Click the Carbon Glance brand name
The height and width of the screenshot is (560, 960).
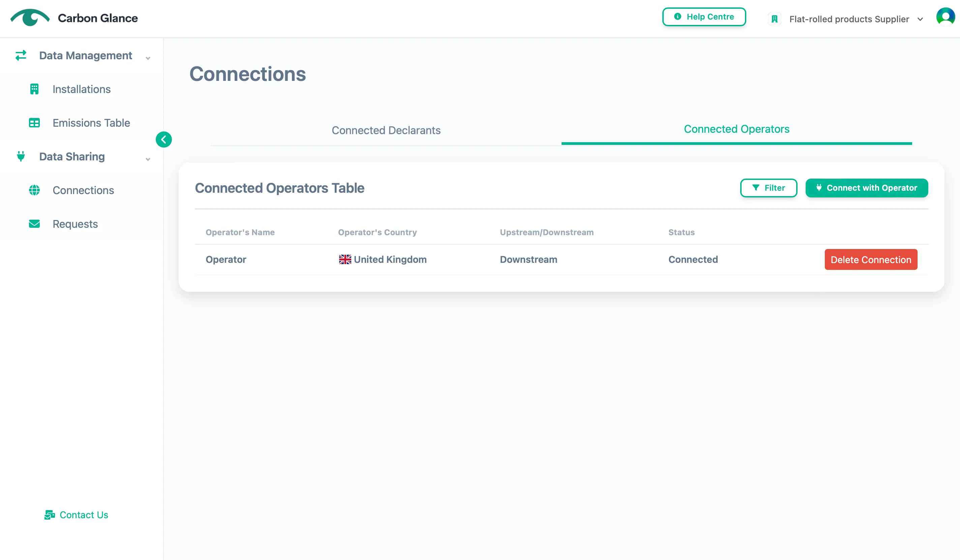click(x=98, y=18)
